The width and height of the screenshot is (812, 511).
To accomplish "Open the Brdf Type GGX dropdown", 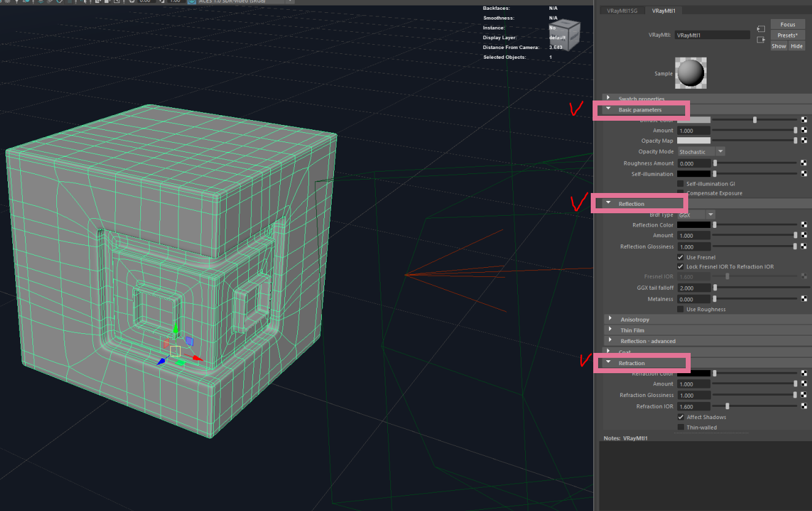I will point(696,215).
